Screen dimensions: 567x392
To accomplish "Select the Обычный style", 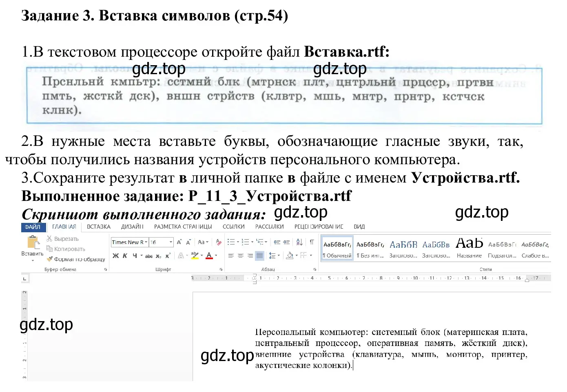I will coord(337,249).
